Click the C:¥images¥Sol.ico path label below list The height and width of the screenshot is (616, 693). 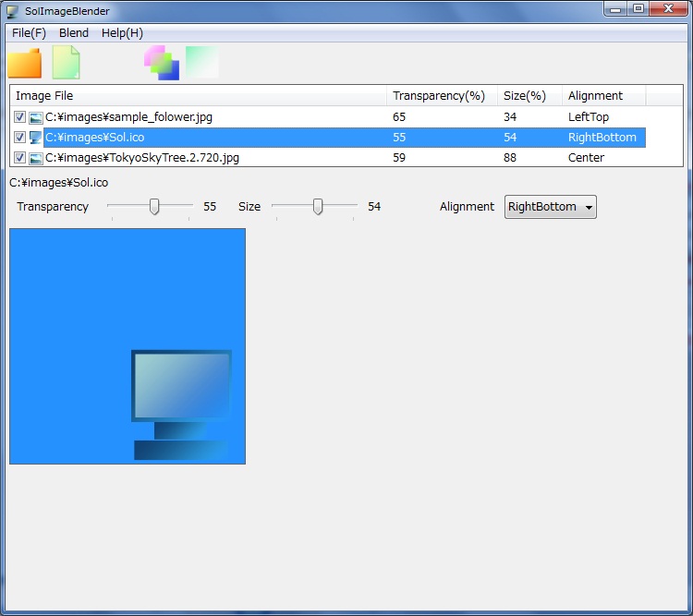tap(59, 183)
